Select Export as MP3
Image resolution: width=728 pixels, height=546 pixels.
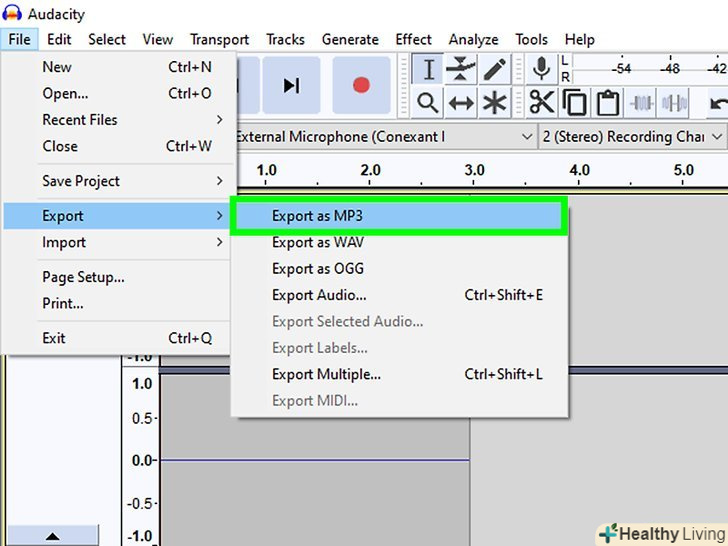coord(399,216)
